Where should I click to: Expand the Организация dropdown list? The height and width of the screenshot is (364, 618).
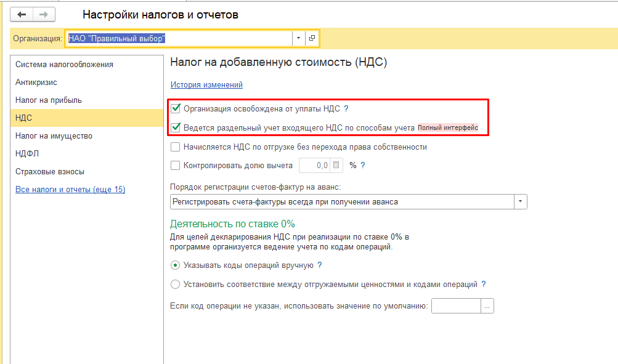click(298, 38)
